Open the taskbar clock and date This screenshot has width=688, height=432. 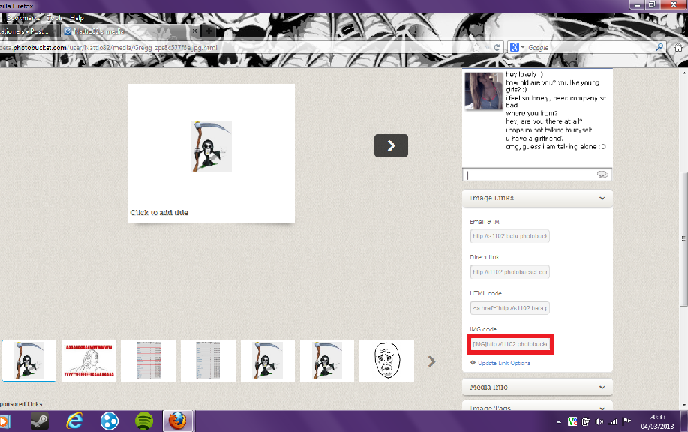tap(657, 421)
